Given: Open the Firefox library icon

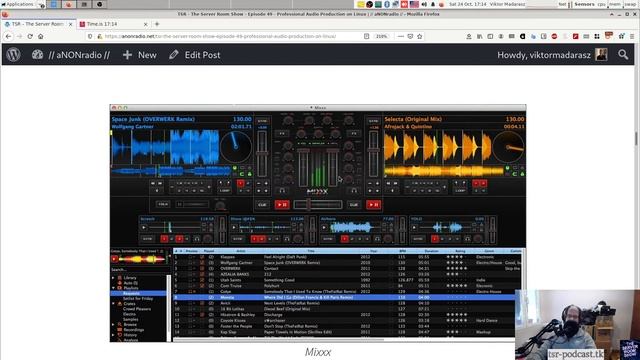Looking at the screenshot, I should 480,36.
